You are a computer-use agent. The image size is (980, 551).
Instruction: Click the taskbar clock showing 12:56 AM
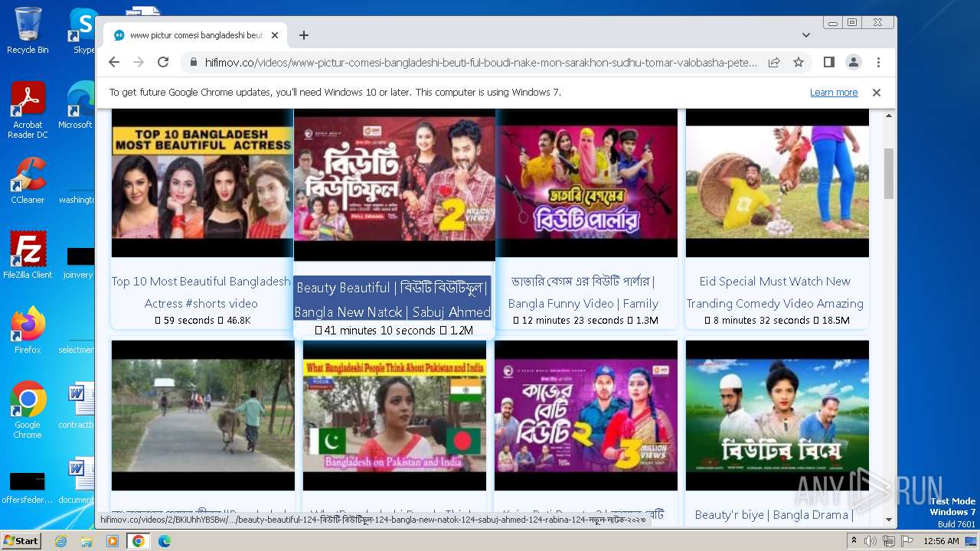[x=941, y=541]
